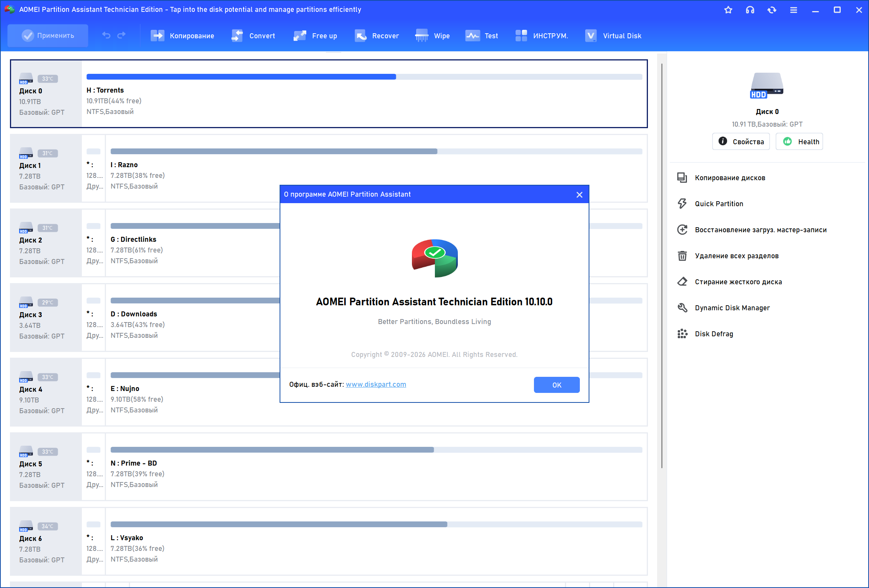The width and height of the screenshot is (869, 588).
Task: Click the Health button for Disk 0
Action: pos(799,142)
